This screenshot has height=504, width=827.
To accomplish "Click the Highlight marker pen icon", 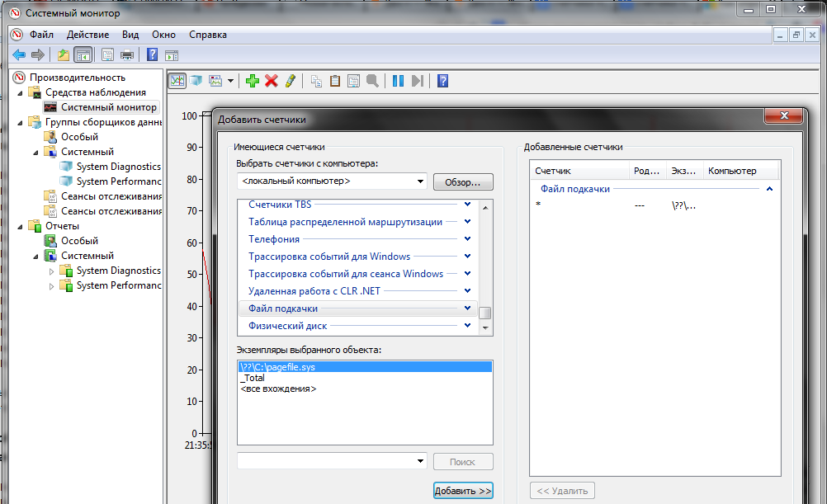I will coord(290,81).
